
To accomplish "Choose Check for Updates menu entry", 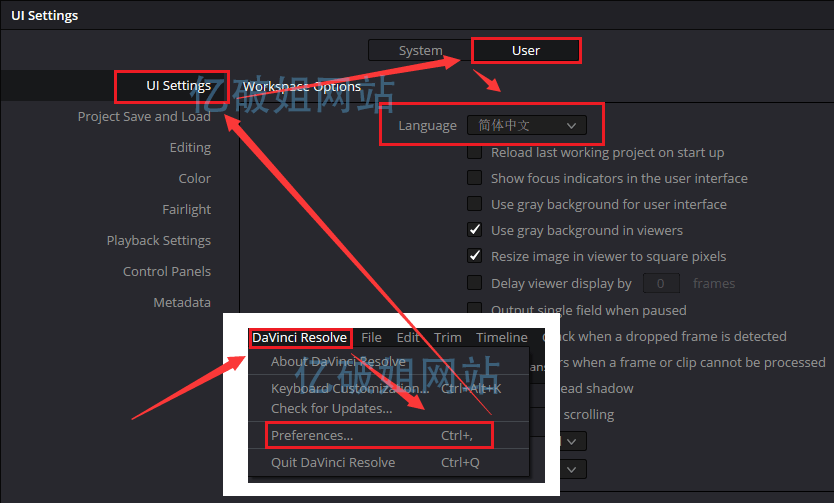I will point(388,408).
